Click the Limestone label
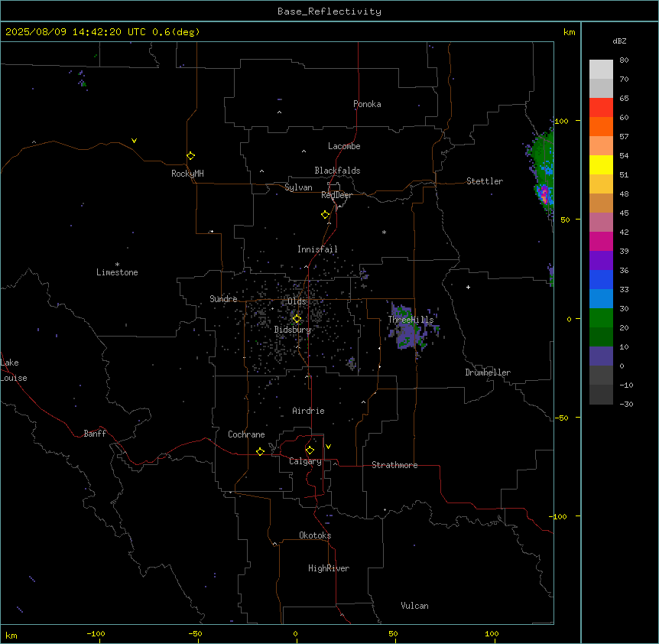659x644 pixels. coord(117,272)
